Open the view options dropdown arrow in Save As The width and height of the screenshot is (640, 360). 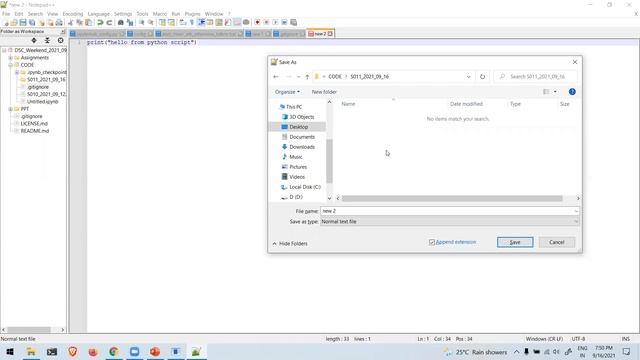point(555,92)
